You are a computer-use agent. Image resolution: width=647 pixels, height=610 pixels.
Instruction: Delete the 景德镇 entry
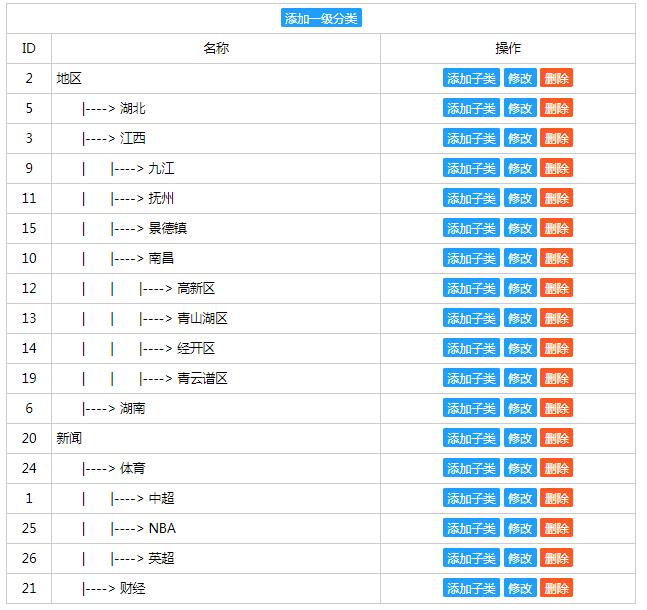point(556,228)
